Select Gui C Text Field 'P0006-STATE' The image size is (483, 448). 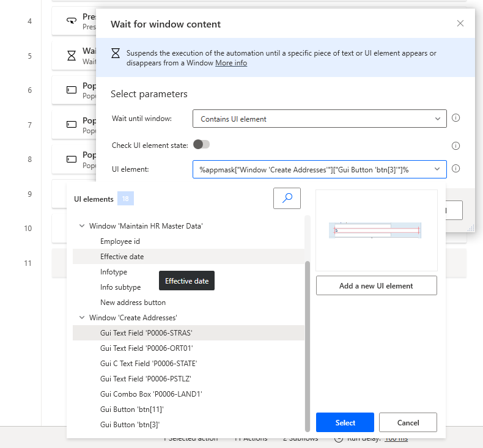point(188,363)
